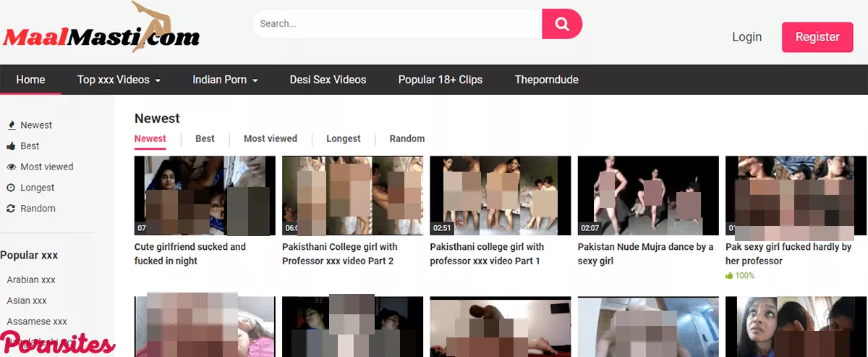Expand the Indian Porn dropdown menu
Viewport: 868px width, 357px height.
(x=225, y=80)
